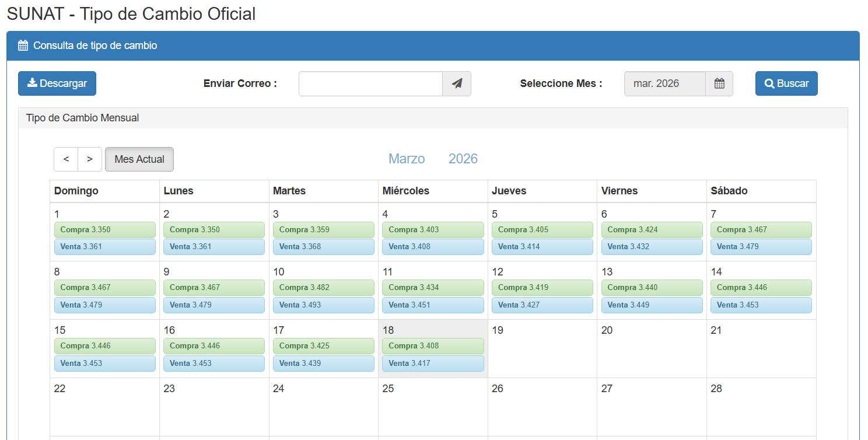The image size is (868, 440).
Task: Click the day 25 calendar cell
Action: coord(433,408)
